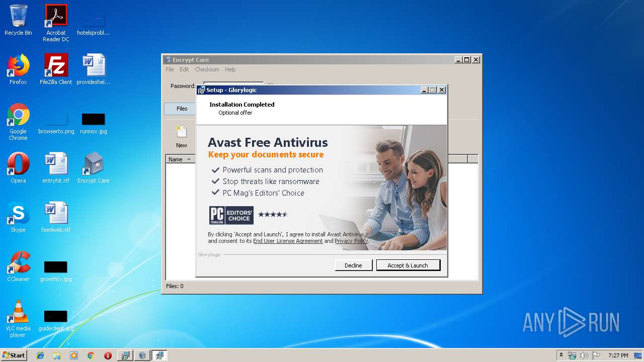
Task: Open the Recycle Bin desktop icon
Action: [18, 20]
